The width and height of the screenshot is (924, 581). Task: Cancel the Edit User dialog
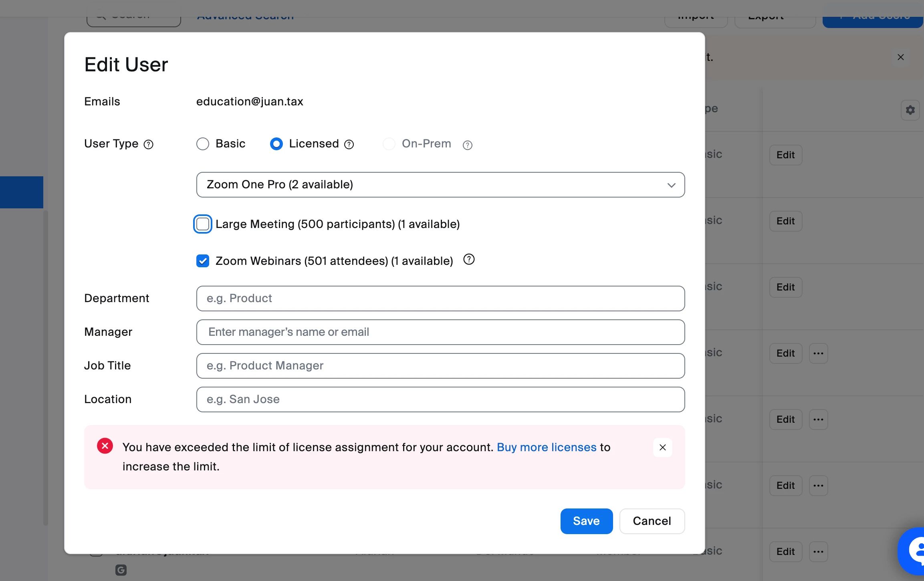652,521
